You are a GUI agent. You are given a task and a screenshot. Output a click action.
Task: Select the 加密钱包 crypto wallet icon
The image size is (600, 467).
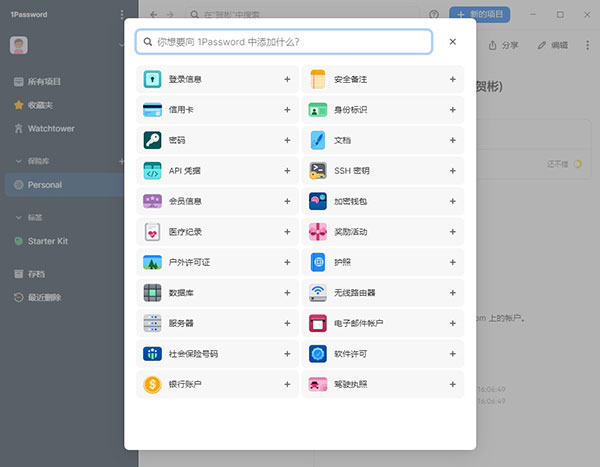[318, 201]
